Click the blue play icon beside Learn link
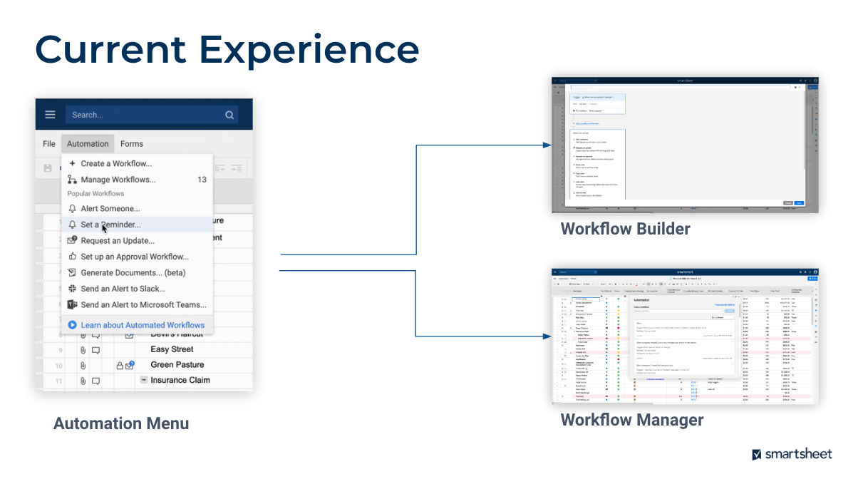Image resolution: width=868 pixels, height=489 pixels. (72, 325)
